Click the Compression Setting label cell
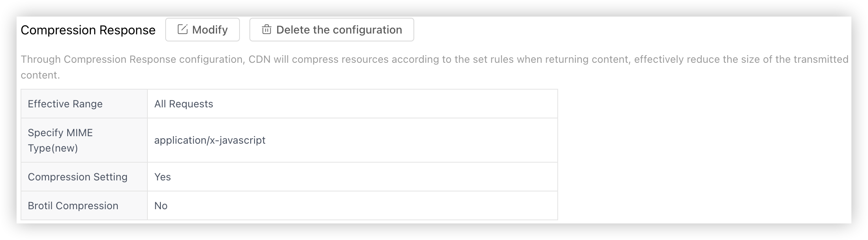This screenshot has width=868, height=240. pyautogui.click(x=84, y=177)
